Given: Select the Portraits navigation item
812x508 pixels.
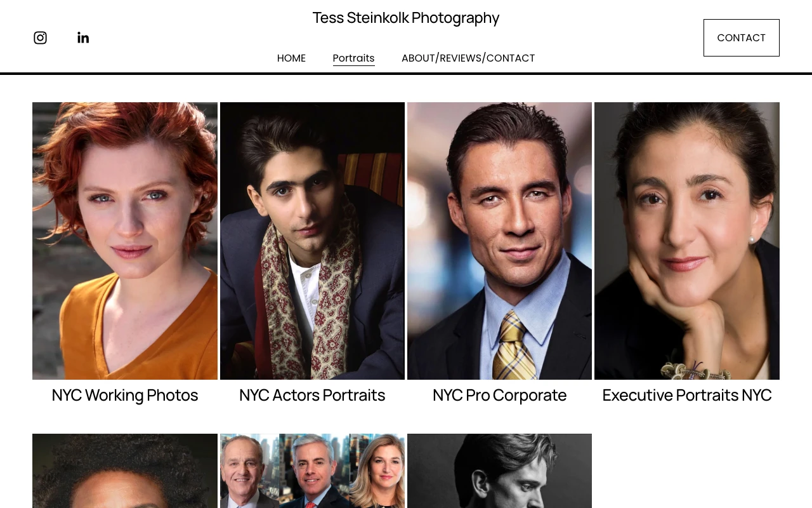Looking at the screenshot, I should coord(353,58).
